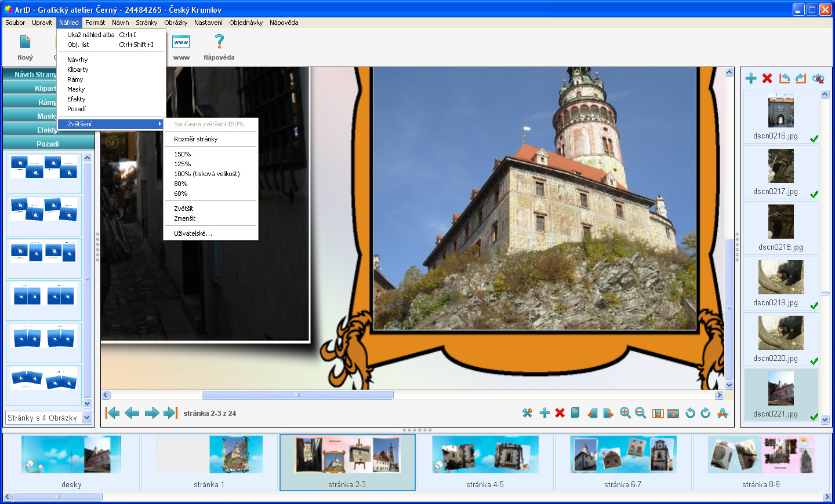Click the canvas horizontal scrollbar thumb
835x504 pixels.
[x=297, y=395]
